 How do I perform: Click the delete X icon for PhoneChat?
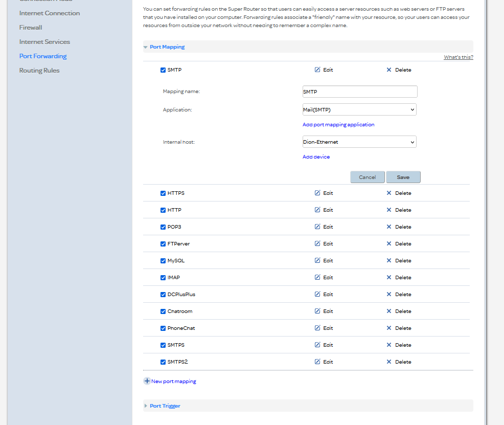tap(389, 328)
